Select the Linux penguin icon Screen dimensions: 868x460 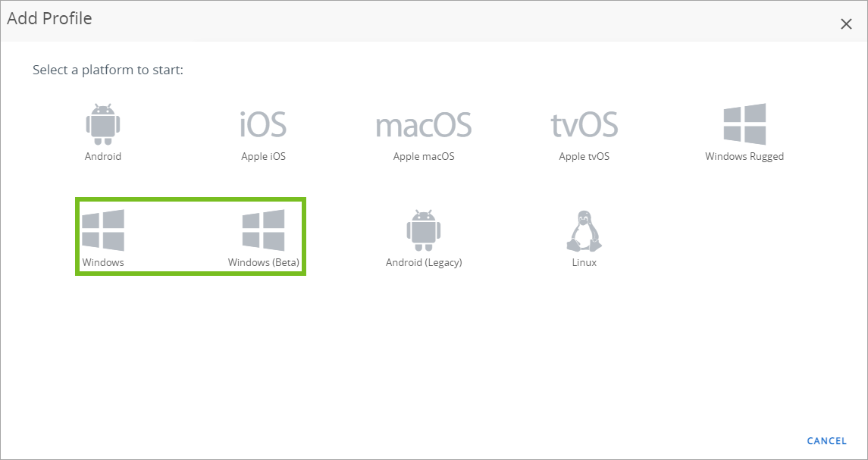[x=584, y=231]
